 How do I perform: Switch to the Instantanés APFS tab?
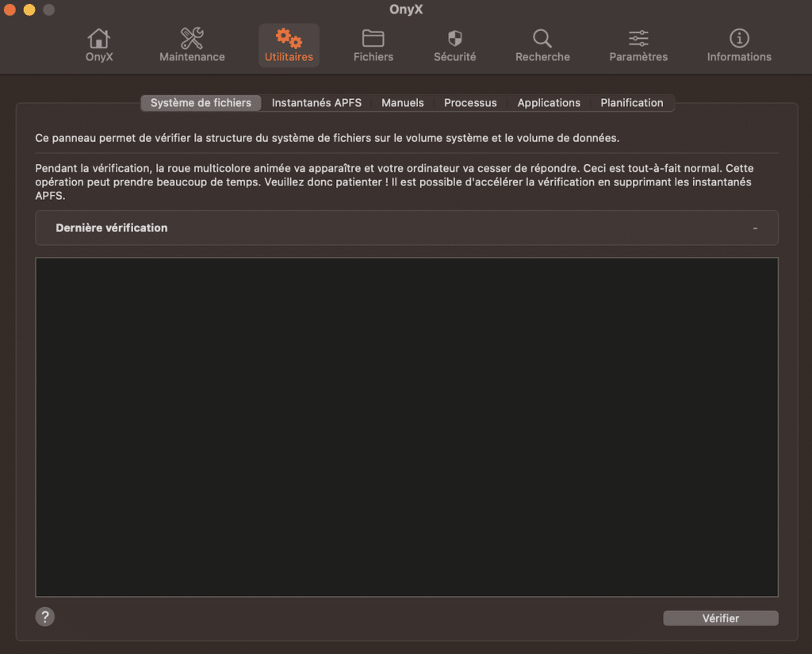tap(316, 102)
